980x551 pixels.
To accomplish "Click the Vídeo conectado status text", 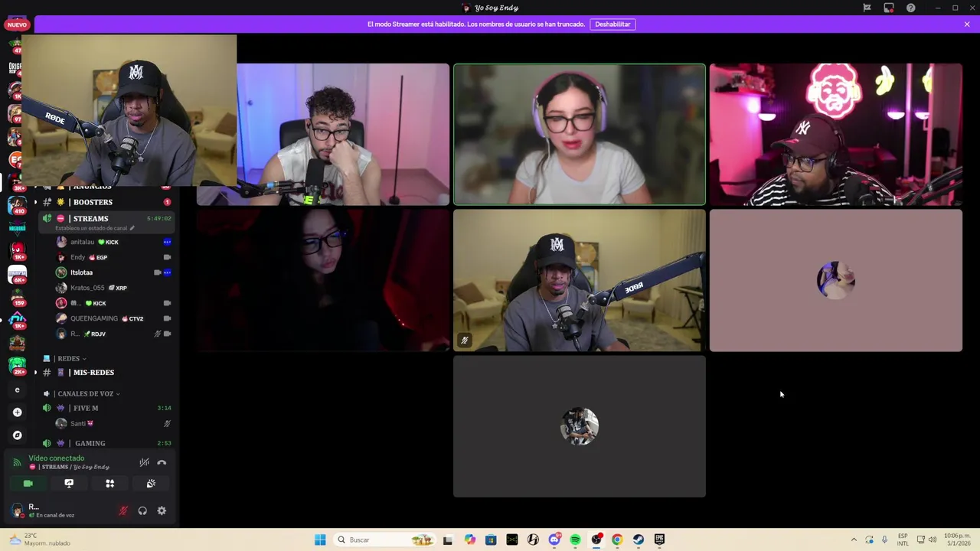I will pyautogui.click(x=57, y=458).
